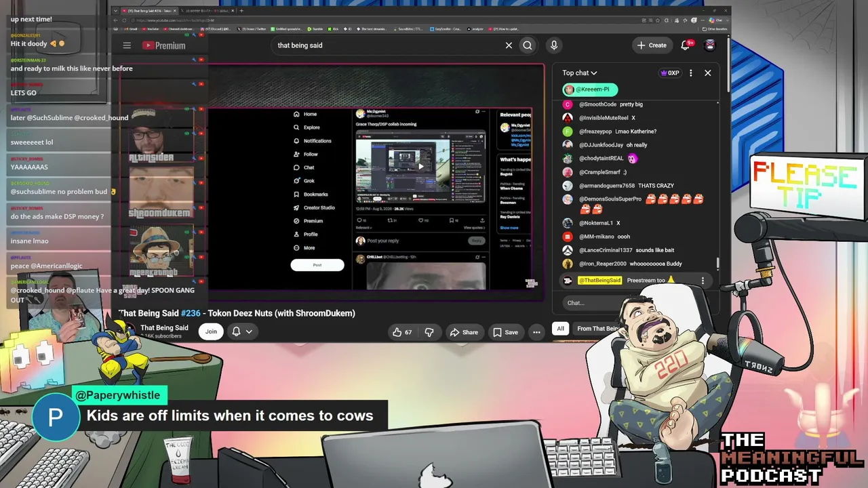This screenshot has height=488, width=868.
Task: Retweet the Ms_Ogynist tweet
Action: click(x=391, y=220)
